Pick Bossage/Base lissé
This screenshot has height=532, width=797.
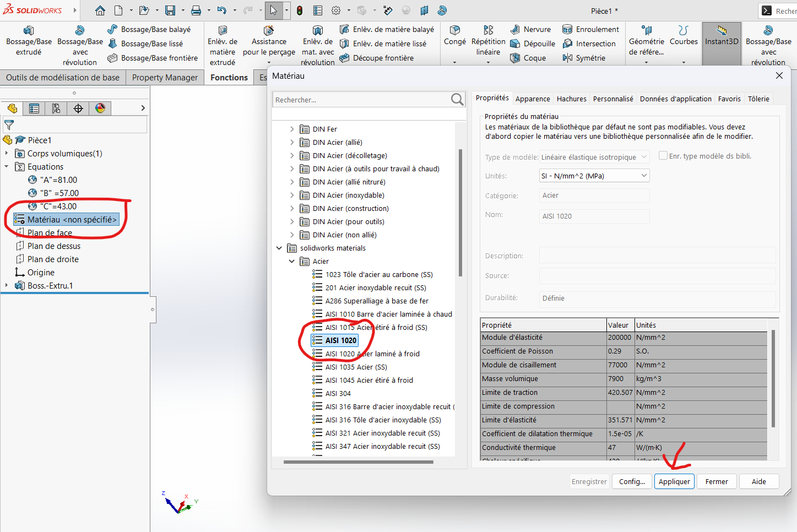point(145,44)
